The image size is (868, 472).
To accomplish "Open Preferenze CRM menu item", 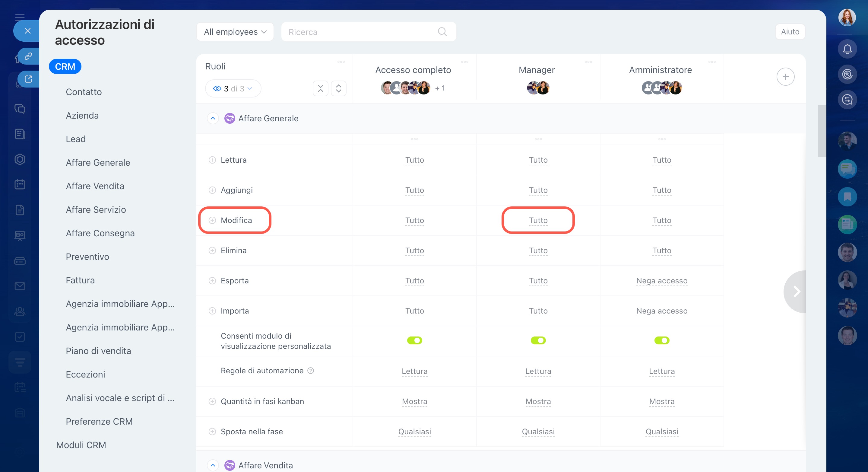I will coord(99,421).
